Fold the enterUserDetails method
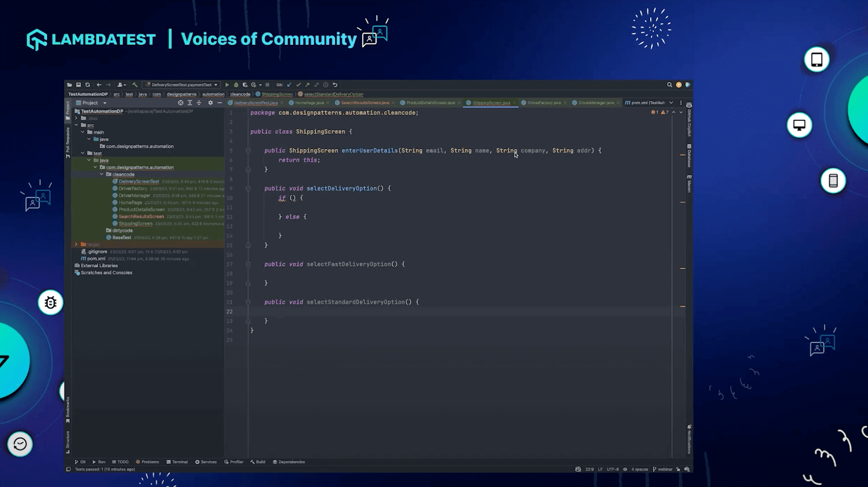This screenshot has height=487, width=868. [248, 151]
